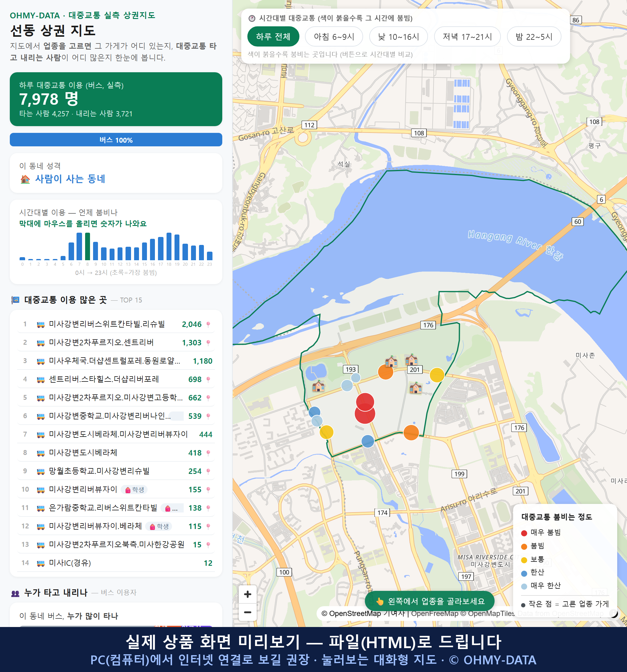Click the house icon beside 사람이 사는 동네
Viewport: 627px width, 672px height.
coord(25,179)
